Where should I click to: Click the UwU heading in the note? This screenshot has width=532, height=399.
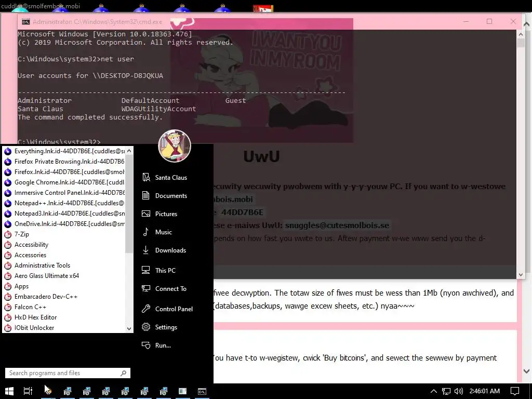261,156
